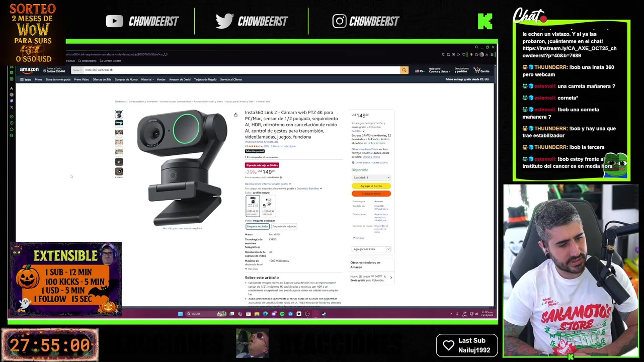Viewport: 644px width, 362px height.
Task: Open Ofertas del Día nav item
Action: click(102, 79)
